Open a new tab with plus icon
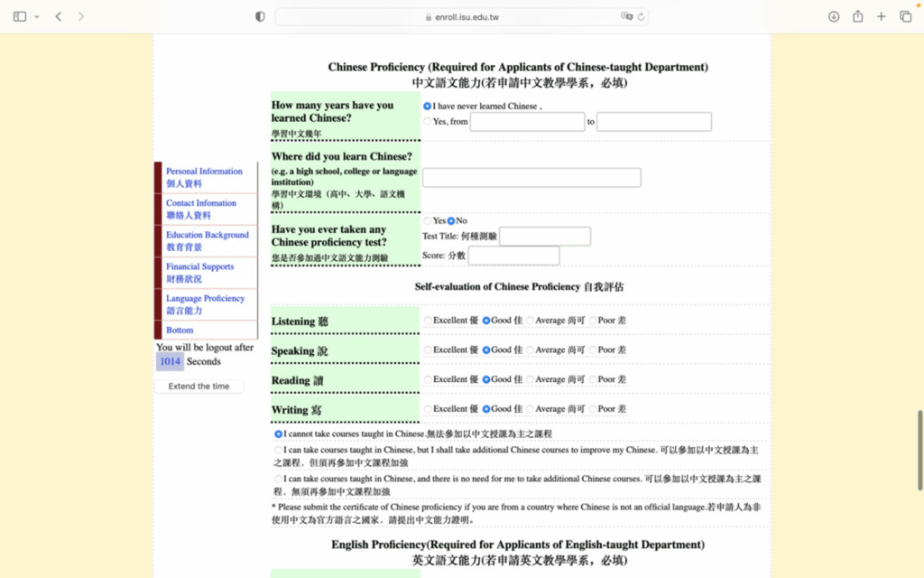The height and width of the screenshot is (578, 924). (882, 16)
